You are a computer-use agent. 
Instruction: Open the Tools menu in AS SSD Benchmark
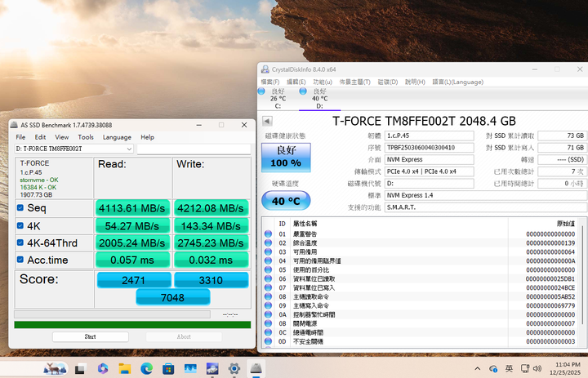[x=85, y=137]
